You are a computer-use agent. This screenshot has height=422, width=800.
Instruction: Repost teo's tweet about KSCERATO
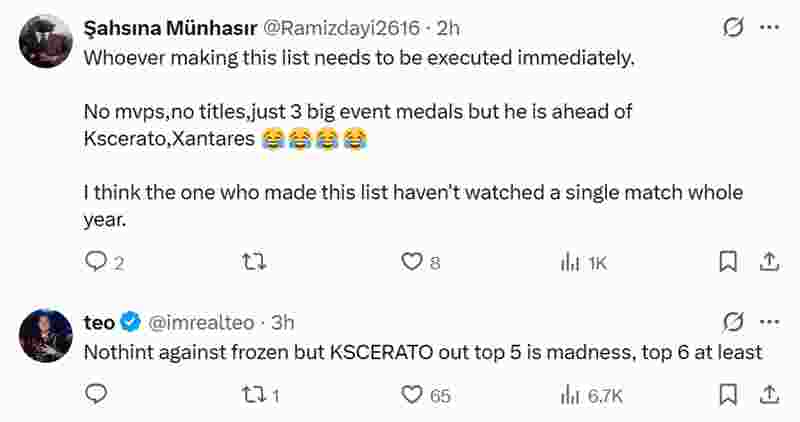click(x=255, y=395)
